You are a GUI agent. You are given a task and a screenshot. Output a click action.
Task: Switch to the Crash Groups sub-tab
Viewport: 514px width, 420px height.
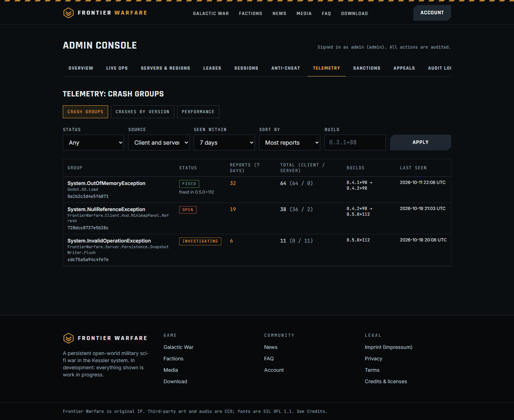tap(85, 112)
